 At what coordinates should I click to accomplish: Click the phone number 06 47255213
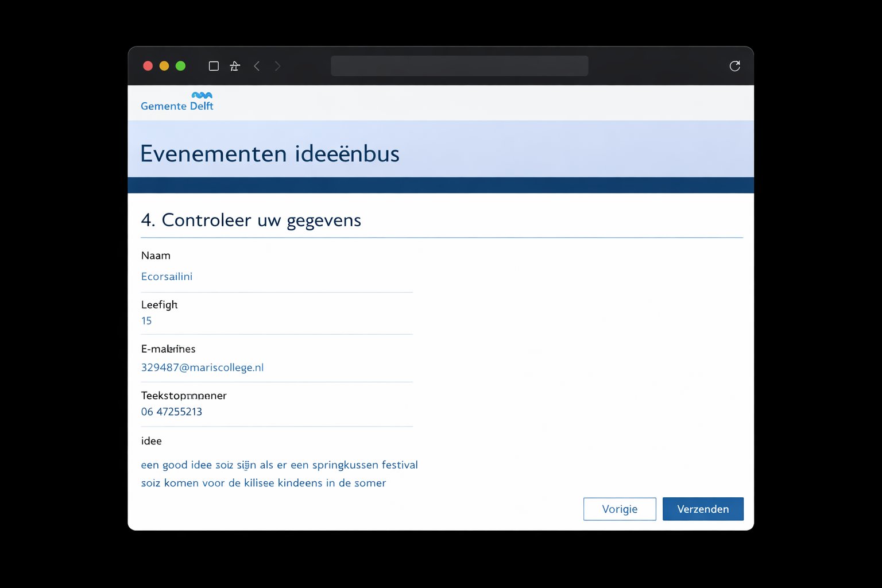(172, 412)
